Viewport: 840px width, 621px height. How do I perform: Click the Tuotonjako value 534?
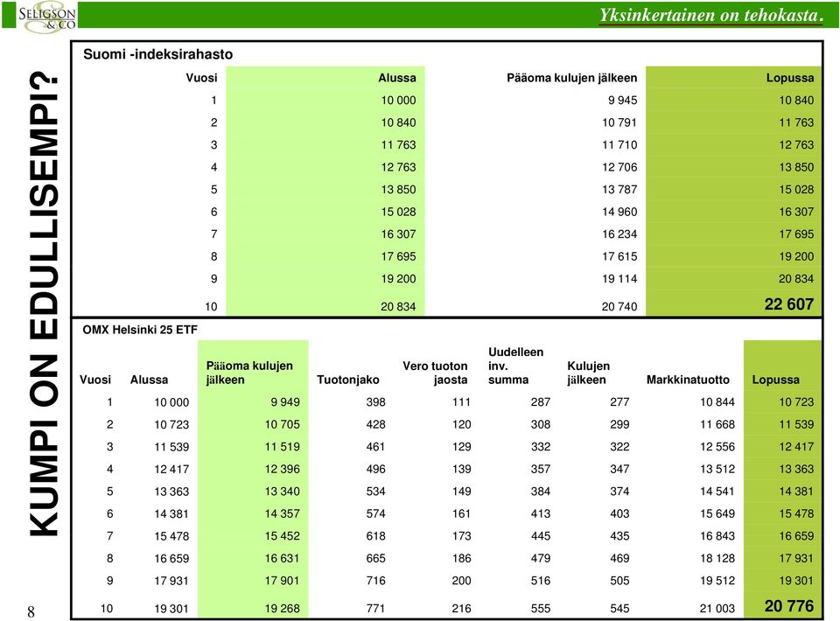[376, 492]
